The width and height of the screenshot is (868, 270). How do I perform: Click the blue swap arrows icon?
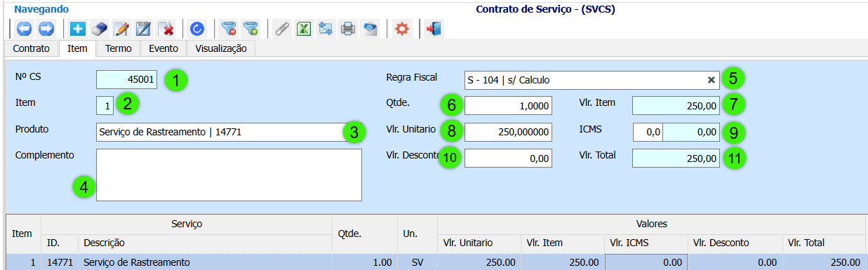tap(326, 29)
